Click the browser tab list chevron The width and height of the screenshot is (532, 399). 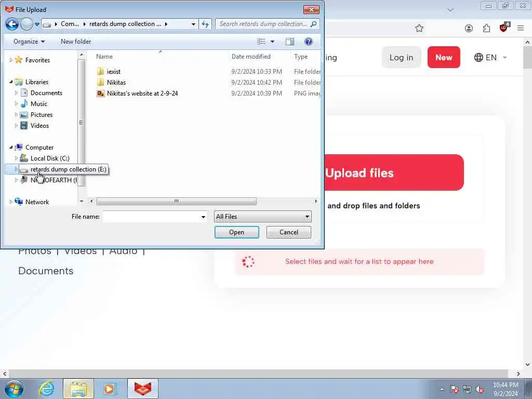[450, 10]
